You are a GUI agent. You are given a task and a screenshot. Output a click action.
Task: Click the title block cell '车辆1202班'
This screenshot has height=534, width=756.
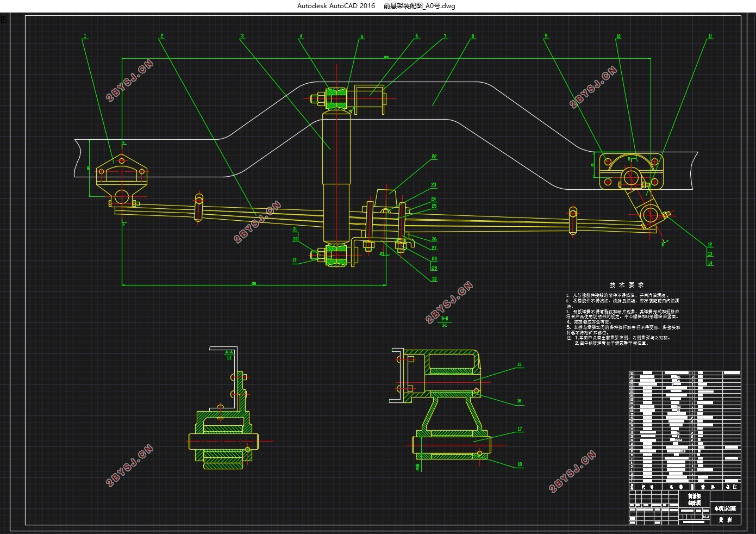tap(725, 508)
